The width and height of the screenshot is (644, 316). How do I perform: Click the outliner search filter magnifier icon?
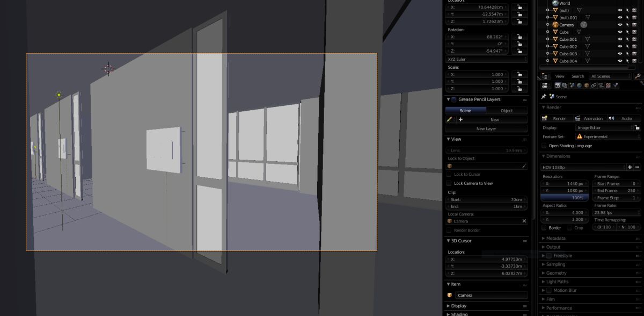point(638,76)
